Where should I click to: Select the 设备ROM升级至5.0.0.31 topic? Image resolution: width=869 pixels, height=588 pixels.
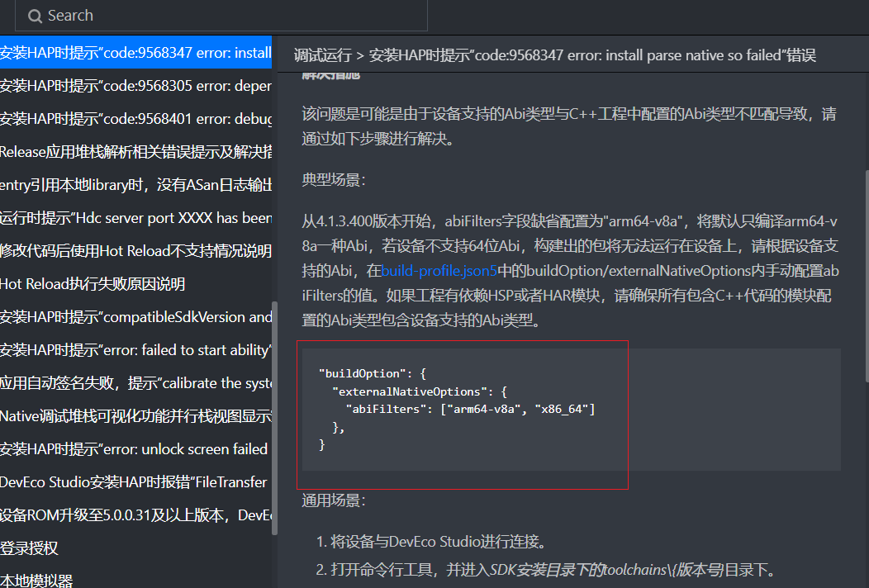pos(132,514)
